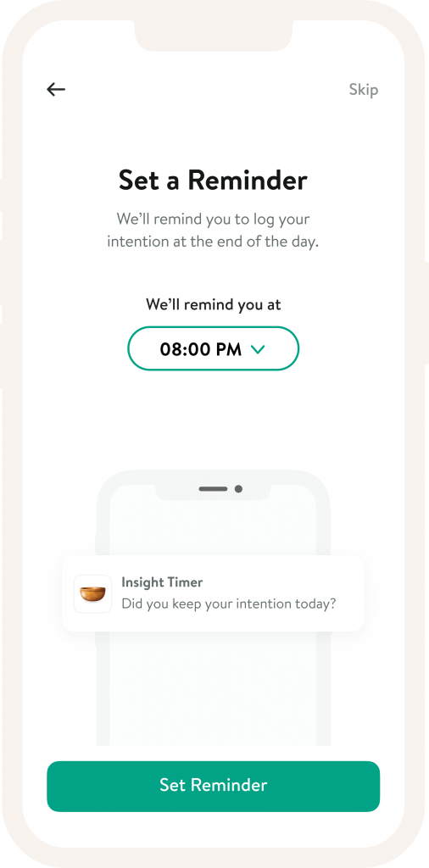Tap the camera dot on illustrated phone

(x=238, y=489)
